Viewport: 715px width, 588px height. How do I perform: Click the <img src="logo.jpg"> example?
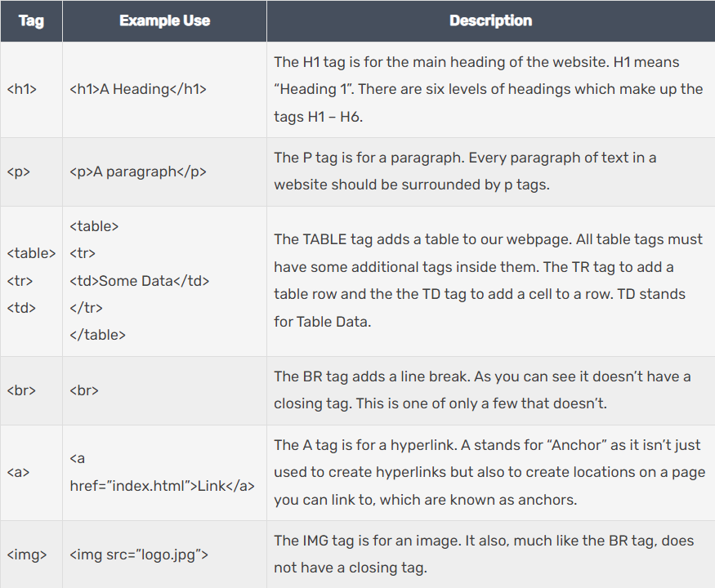pos(139,555)
